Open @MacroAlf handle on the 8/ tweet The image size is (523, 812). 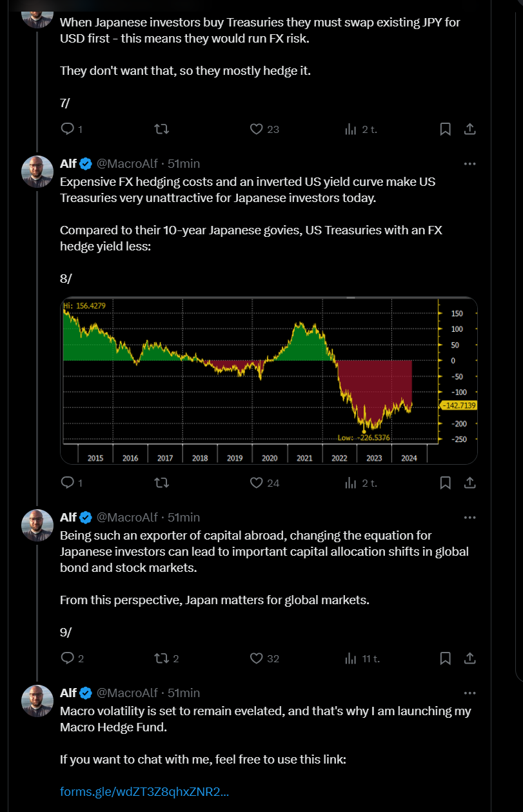(127, 164)
